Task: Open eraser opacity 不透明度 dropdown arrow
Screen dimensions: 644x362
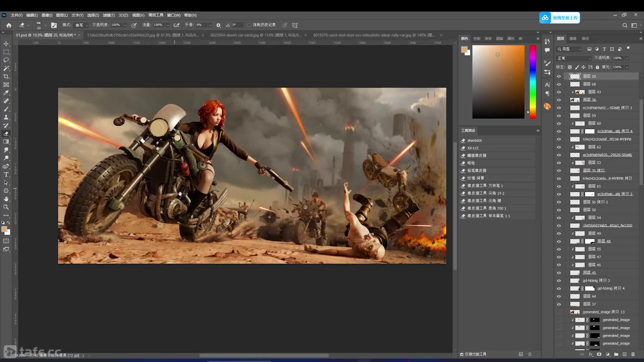Action: 125,25
